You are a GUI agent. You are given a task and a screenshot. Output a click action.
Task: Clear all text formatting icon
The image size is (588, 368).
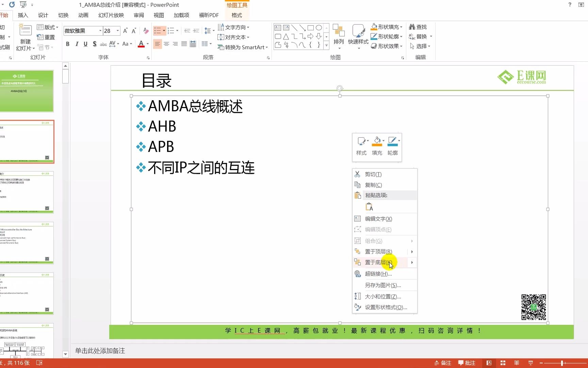(x=146, y=31)
